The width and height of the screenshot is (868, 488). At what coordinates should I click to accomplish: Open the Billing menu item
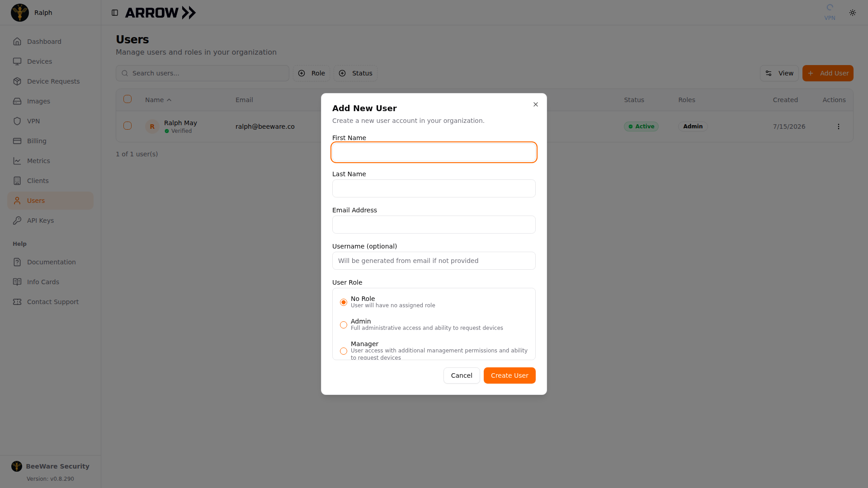[x=51, y=141]
